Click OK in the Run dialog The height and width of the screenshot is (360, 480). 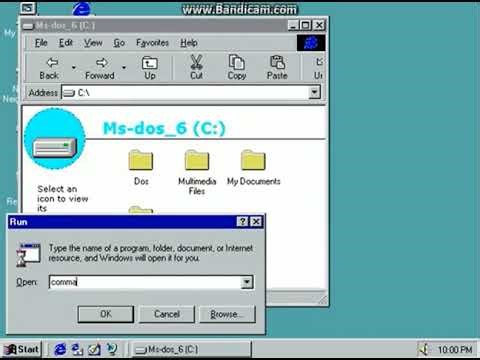[x=106, y=314]
